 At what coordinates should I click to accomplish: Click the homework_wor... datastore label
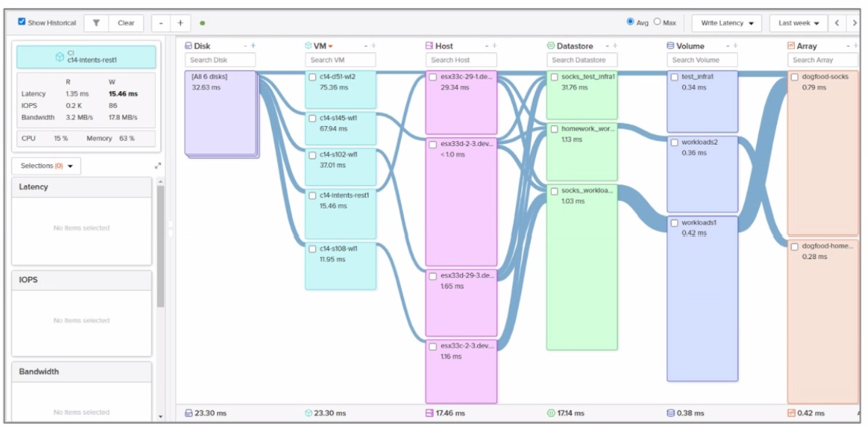(587, 129)
